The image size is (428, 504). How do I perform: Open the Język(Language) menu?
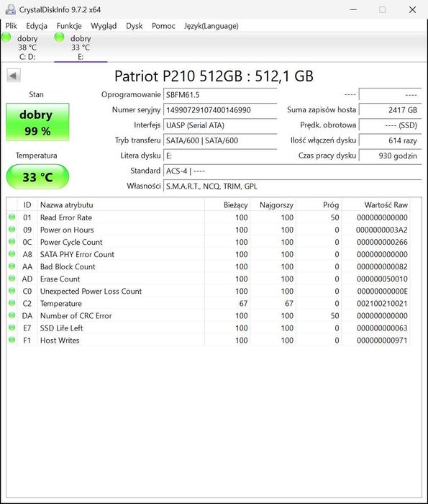coord(211,26)
